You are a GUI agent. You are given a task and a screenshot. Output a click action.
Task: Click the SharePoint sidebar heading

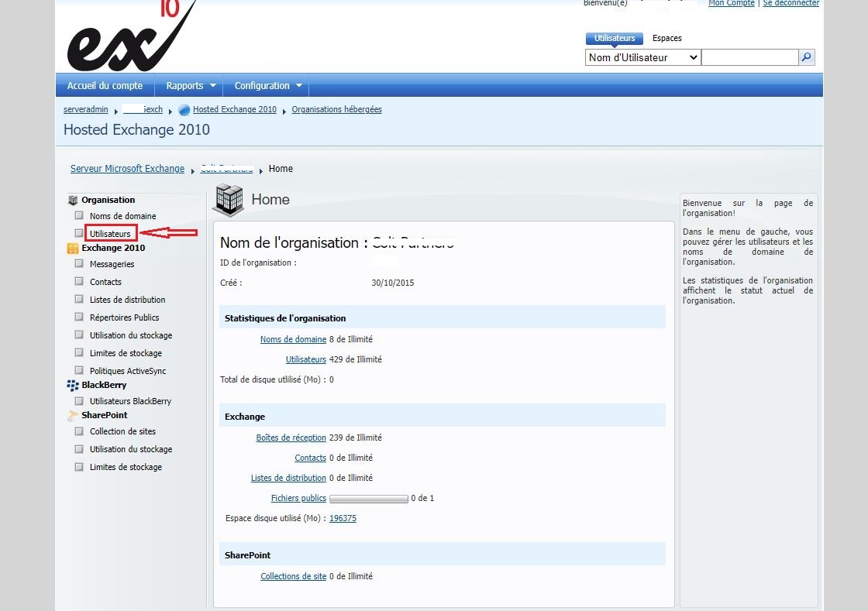[x=105, y=415]
